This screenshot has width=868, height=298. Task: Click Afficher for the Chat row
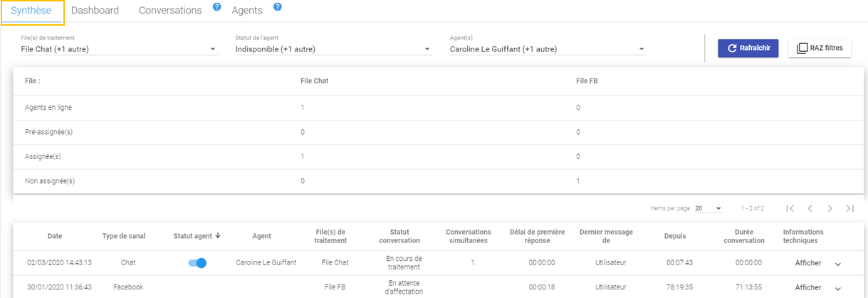[x=808, y=263]
